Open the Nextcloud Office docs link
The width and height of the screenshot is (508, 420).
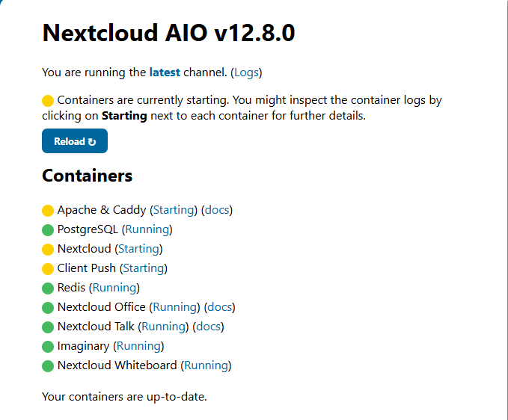coord(220,307)
